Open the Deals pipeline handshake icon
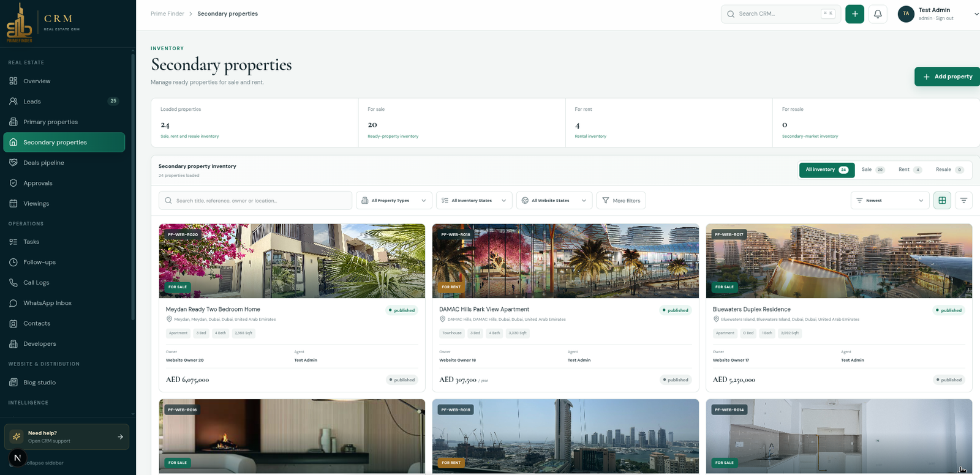 (13, 162)
